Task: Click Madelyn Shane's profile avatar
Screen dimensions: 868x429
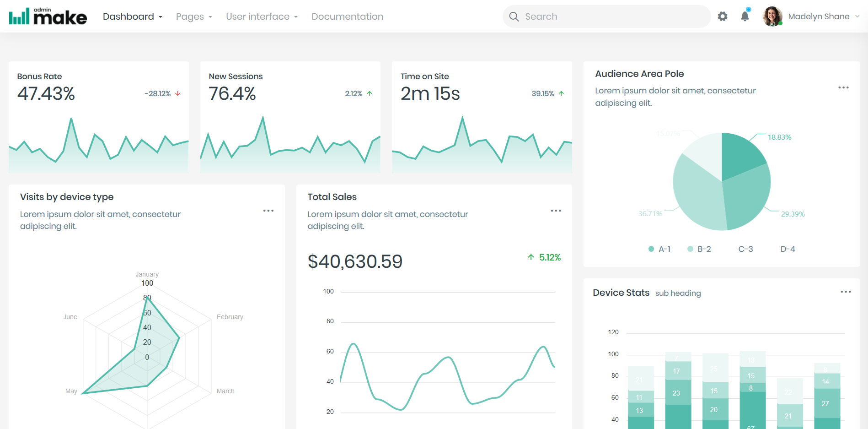Action: (x=772, y=16)
